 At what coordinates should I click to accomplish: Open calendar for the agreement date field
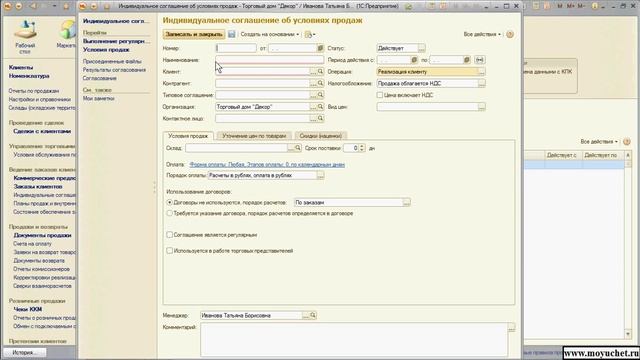[320, 48]
